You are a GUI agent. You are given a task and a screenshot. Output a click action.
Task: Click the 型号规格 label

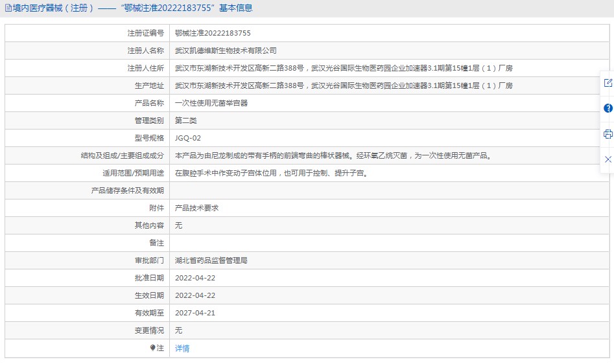point(149,138)
